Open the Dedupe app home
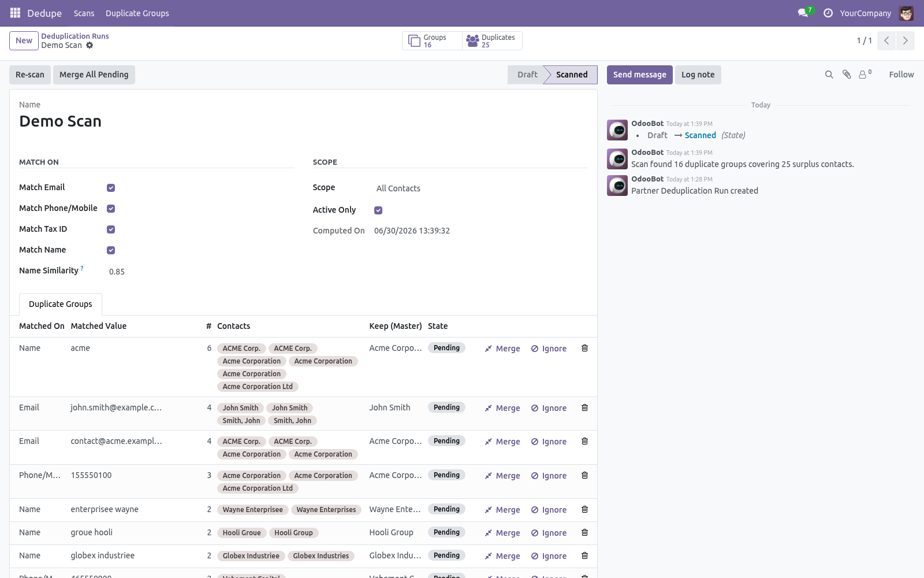Image resolution: width=924 pixels, height=578 pixels. 44,13
